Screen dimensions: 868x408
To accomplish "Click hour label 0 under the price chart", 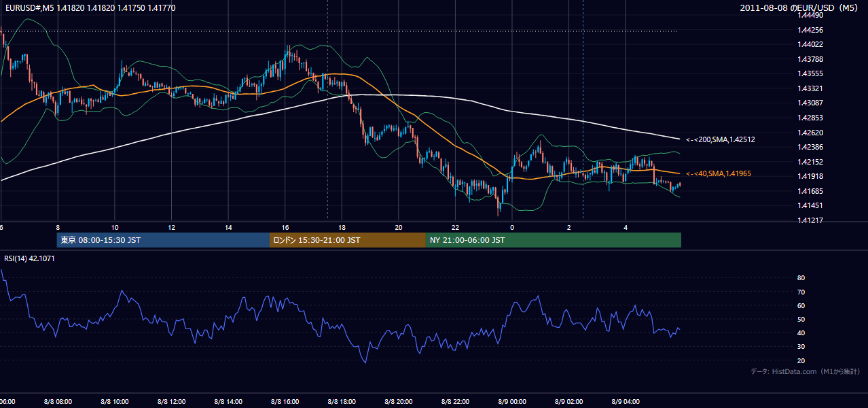I will pyautogui.click(x=512, y=227).
